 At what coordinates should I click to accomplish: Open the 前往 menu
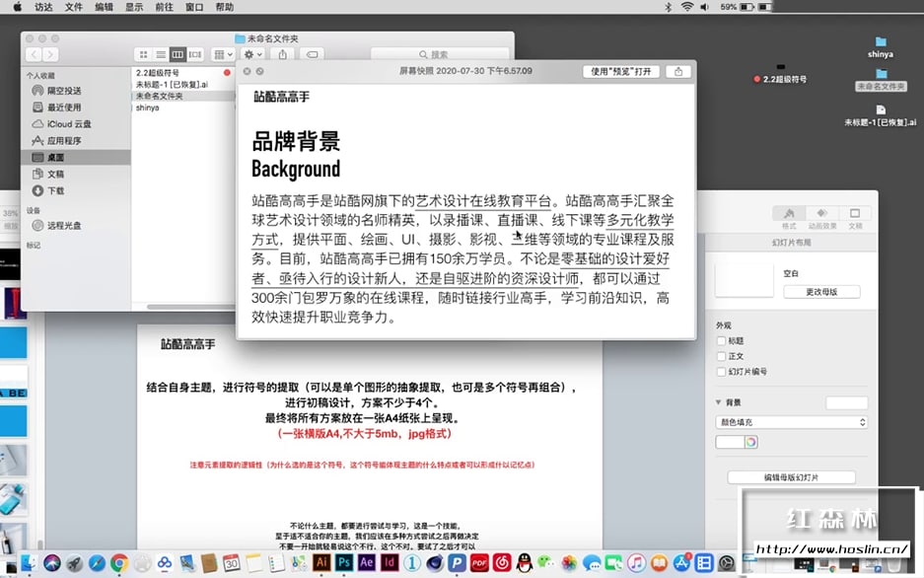[x=164, y=7]
